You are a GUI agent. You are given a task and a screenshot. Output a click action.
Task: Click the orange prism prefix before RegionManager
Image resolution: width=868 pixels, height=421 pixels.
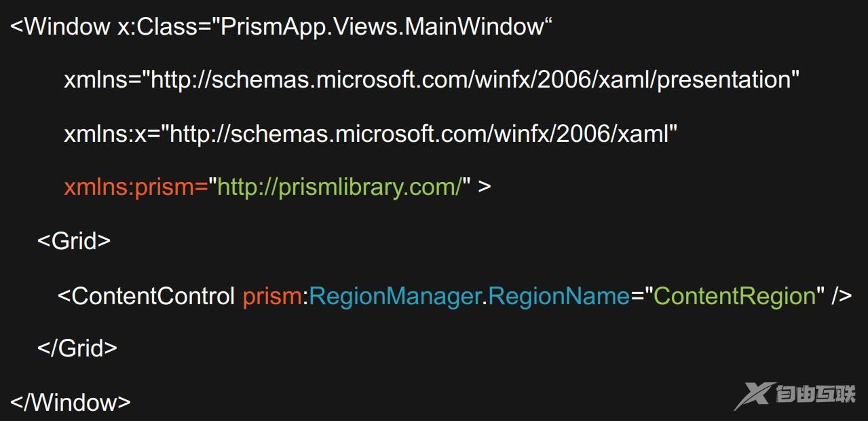pyautogui.click(x=271, y=296)
